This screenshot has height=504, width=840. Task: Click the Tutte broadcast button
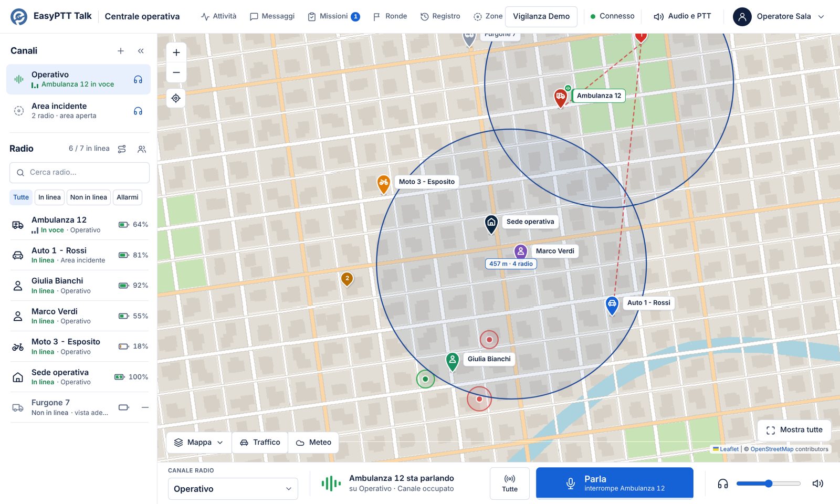(x=510, y=483)
